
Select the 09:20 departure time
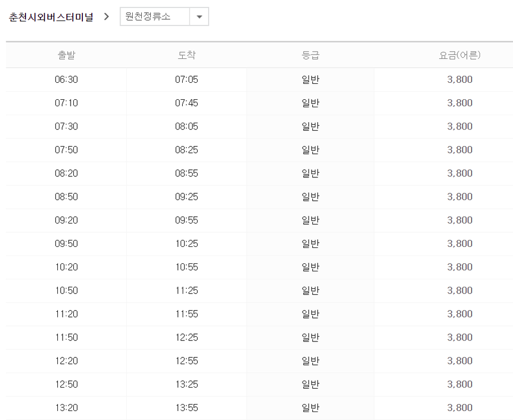coord(66,220)
